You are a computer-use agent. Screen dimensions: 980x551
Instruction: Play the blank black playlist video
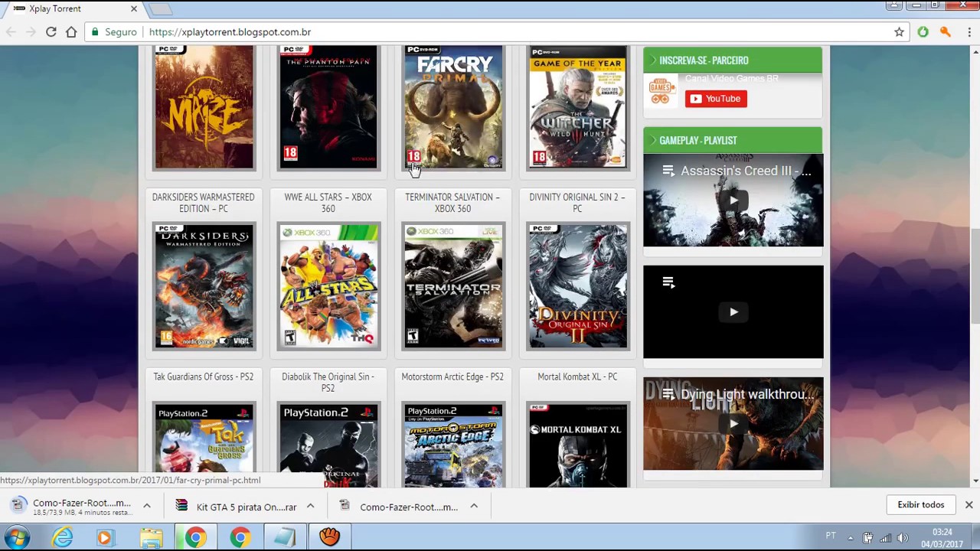733,311
